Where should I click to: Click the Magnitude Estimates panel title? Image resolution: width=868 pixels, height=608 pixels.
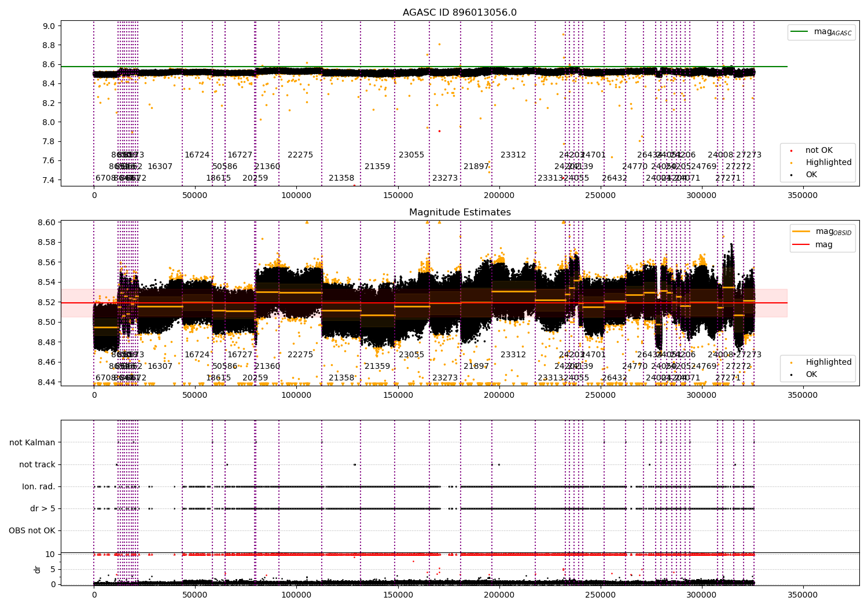click(x=459, y=213)
